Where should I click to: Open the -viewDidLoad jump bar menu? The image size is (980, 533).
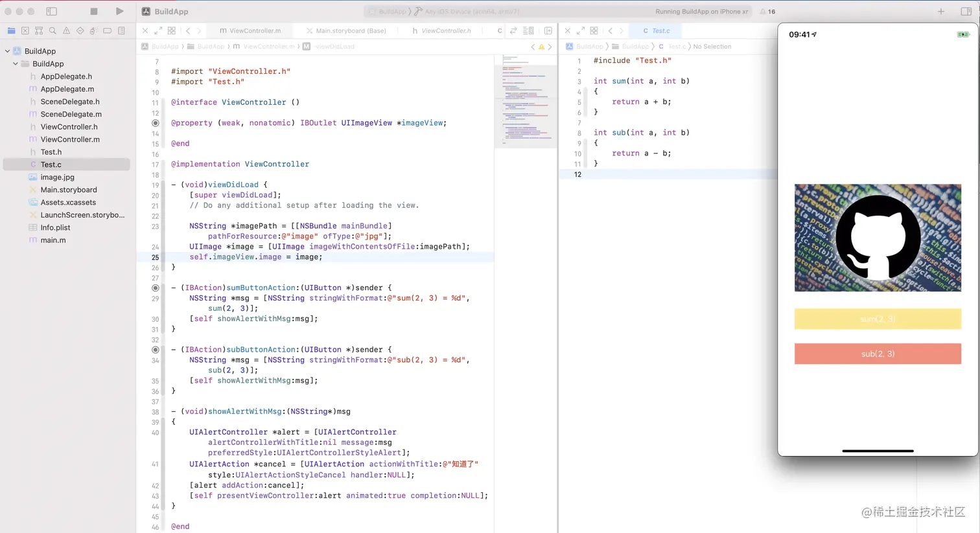[329, 47]
